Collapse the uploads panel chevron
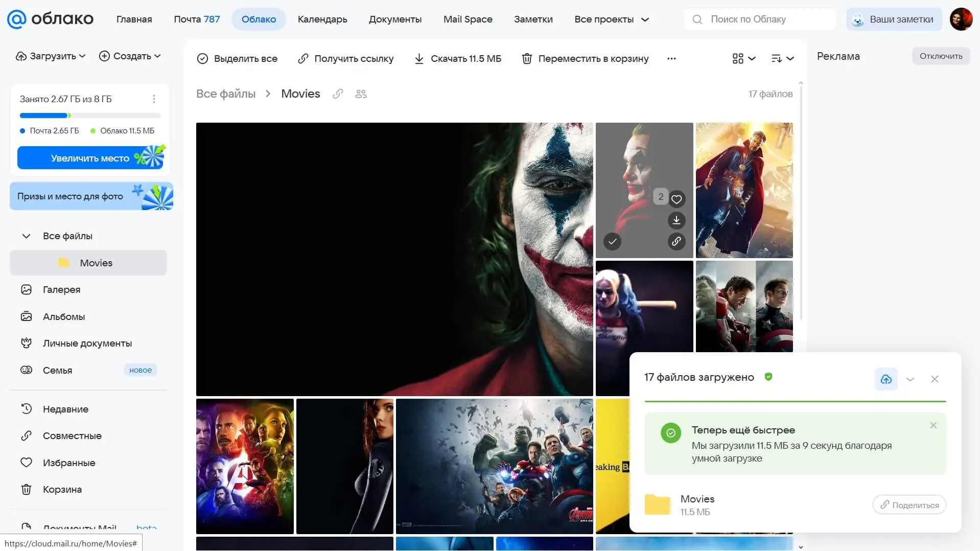 [x=910, y=379]
